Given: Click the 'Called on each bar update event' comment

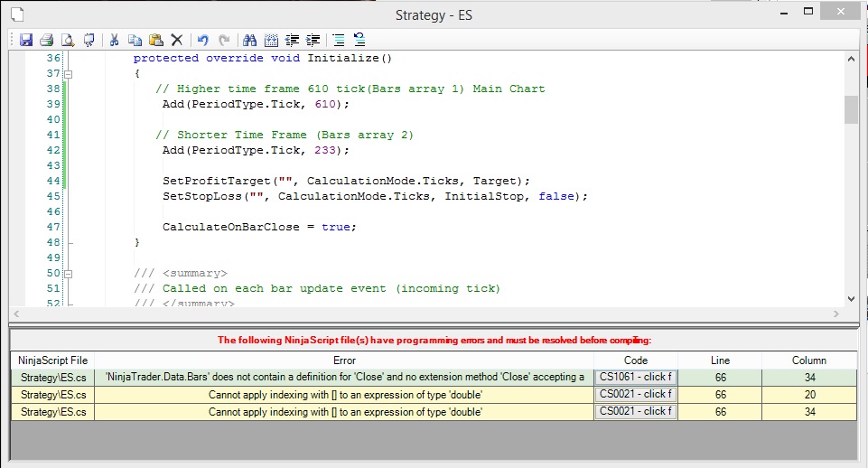Looking at the screenshot, I should coord(317,288).
